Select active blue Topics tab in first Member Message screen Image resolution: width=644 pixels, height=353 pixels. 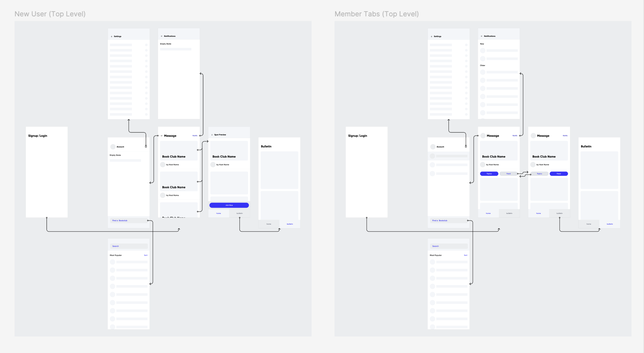489,174
